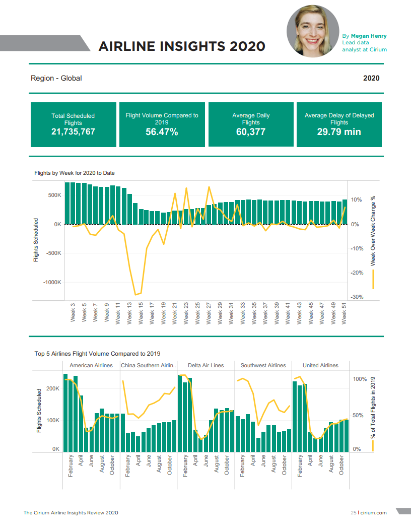411x532 pixels.
Task: Select the Flight Volume Compared to 2019 card
Action: tap(162, 124)
